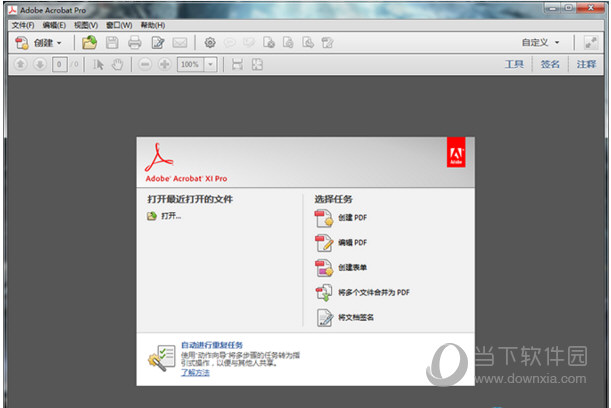Open the 签名 sign pane

click(550, 64)
